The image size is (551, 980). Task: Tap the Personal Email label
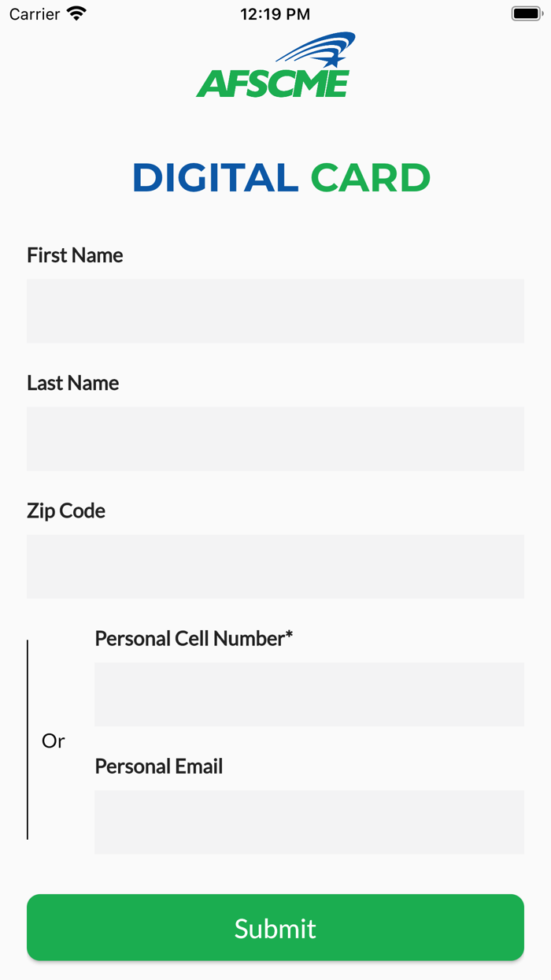pos(159,766)
